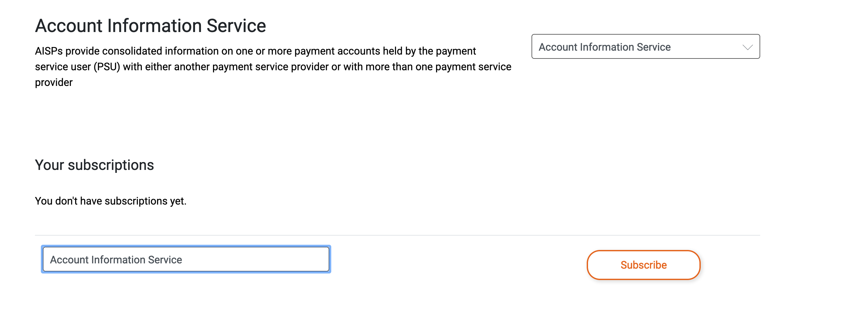
Task: Focus the highlighted Account Information Service field
Action: point(186,259)
